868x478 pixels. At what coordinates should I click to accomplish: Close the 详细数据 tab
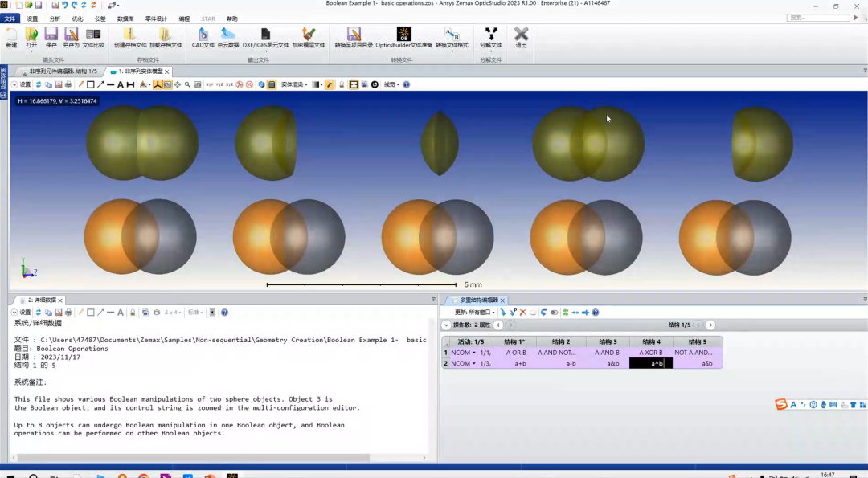coord(60,300)
